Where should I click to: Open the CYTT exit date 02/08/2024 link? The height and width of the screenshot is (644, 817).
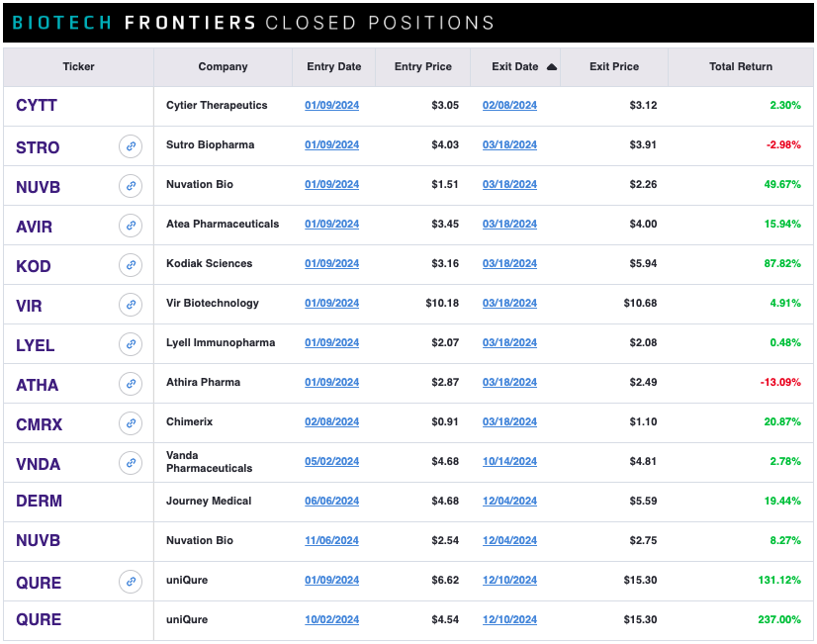(x=509, y=105)
